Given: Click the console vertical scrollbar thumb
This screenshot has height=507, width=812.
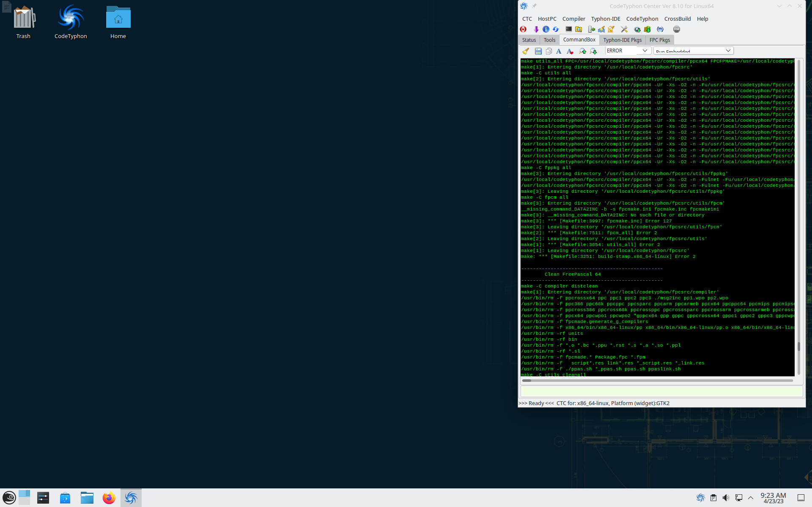Looking at the screenshot, I should coord(798,346).
